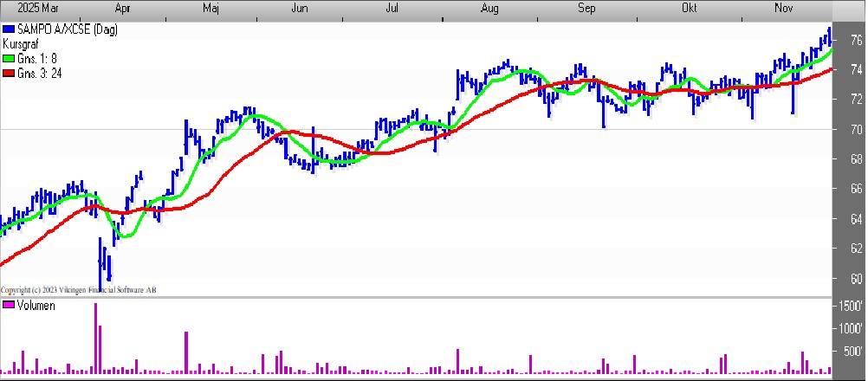Click the magenta Volumen legend swatch
This screenshot has height=381, width=868.
9,306
